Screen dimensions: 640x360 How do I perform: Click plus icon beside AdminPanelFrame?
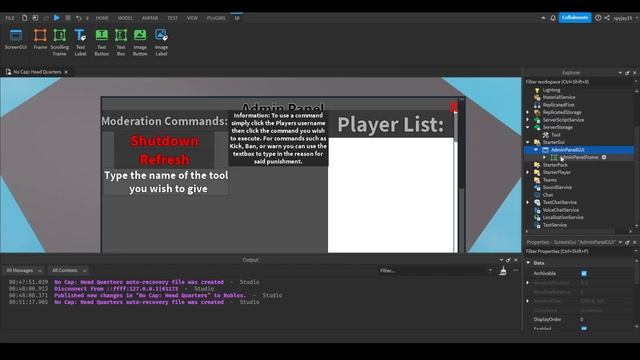(604, 157)
